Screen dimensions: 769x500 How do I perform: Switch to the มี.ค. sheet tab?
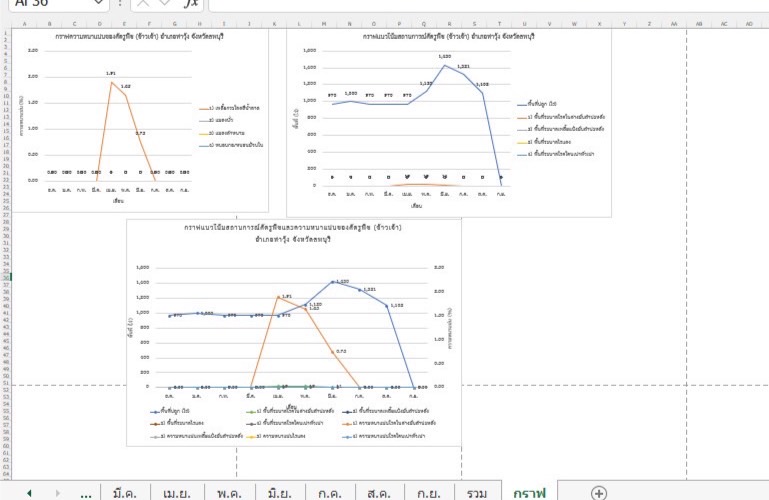126,492
